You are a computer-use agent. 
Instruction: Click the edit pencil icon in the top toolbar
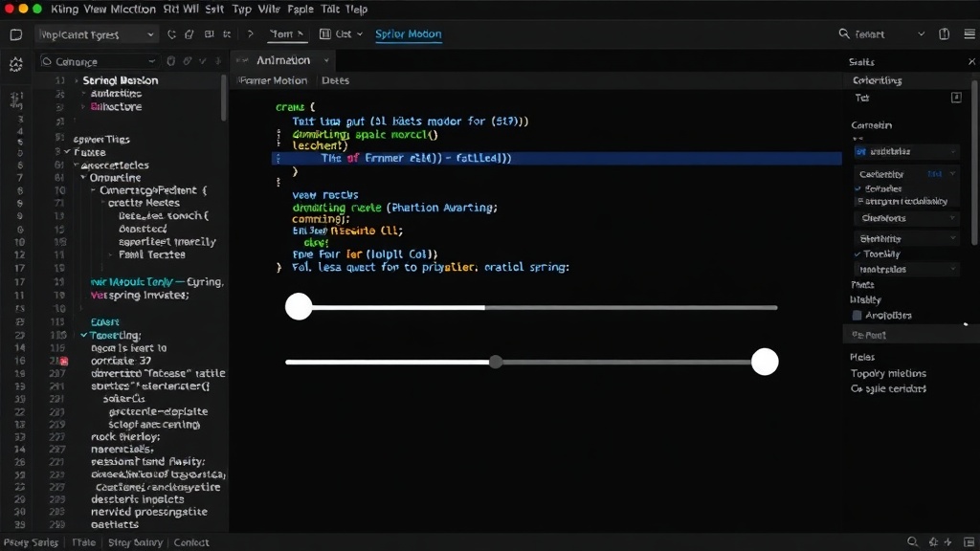click(x=189, y=34)
